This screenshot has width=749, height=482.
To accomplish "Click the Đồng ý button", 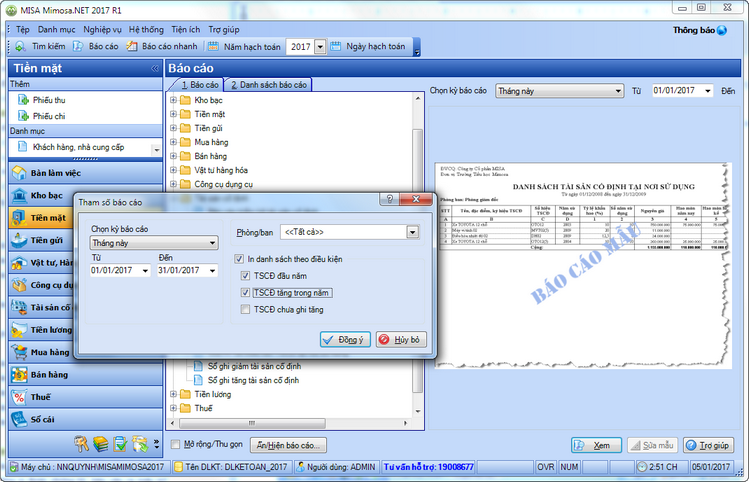I will (345, 340).
